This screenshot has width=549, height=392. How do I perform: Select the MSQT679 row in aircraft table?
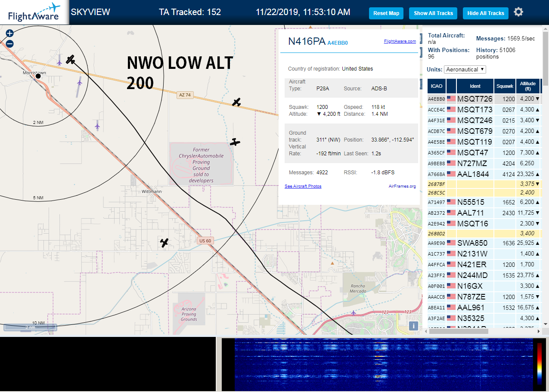point(484,131)
